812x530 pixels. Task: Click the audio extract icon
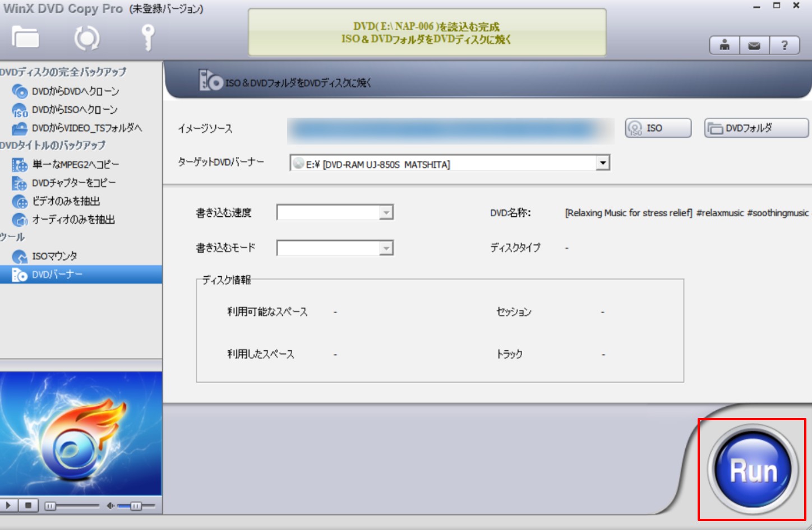[20, 220]
